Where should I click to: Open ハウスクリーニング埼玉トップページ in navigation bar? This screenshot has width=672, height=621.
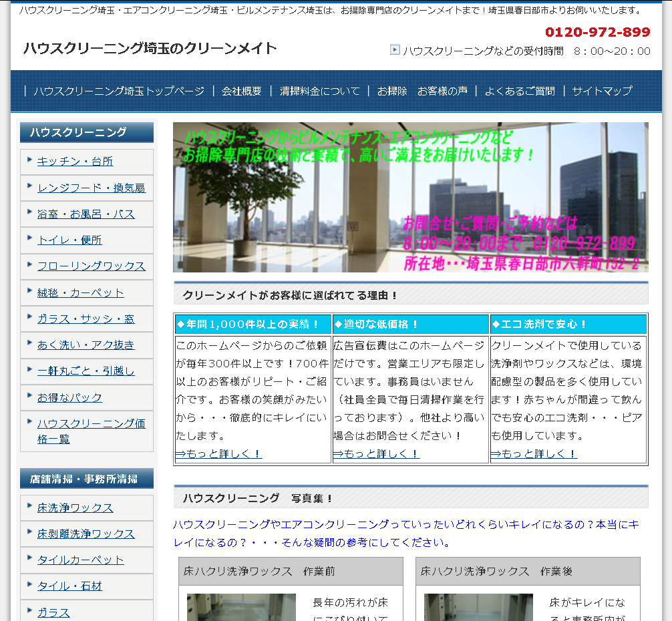[119, 91]
